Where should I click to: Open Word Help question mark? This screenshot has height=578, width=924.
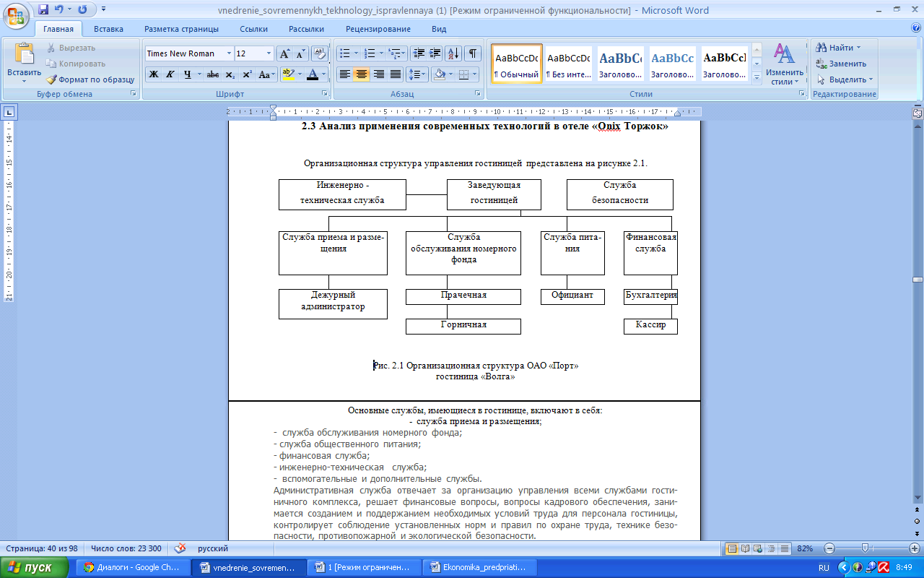(916, 29)
